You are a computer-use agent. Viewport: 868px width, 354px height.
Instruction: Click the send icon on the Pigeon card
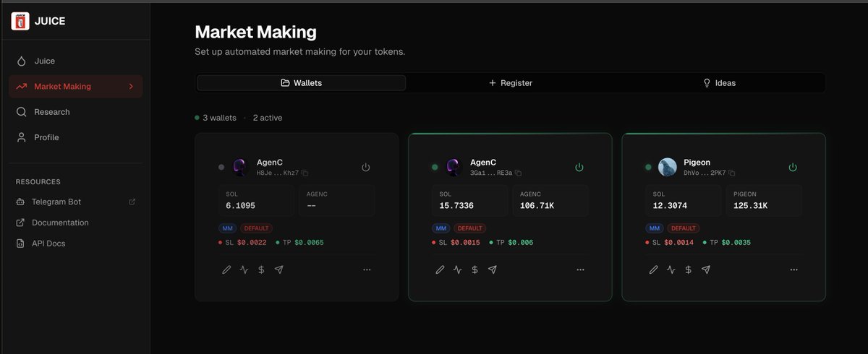[705, 269]
